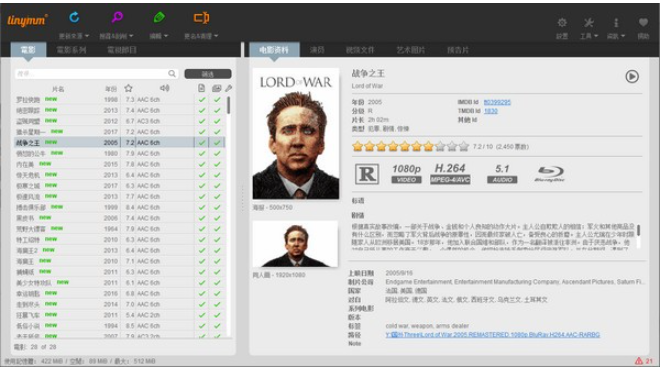Switch to the Movie sets tab
The image size is (661, 368).
coord(71,50)
